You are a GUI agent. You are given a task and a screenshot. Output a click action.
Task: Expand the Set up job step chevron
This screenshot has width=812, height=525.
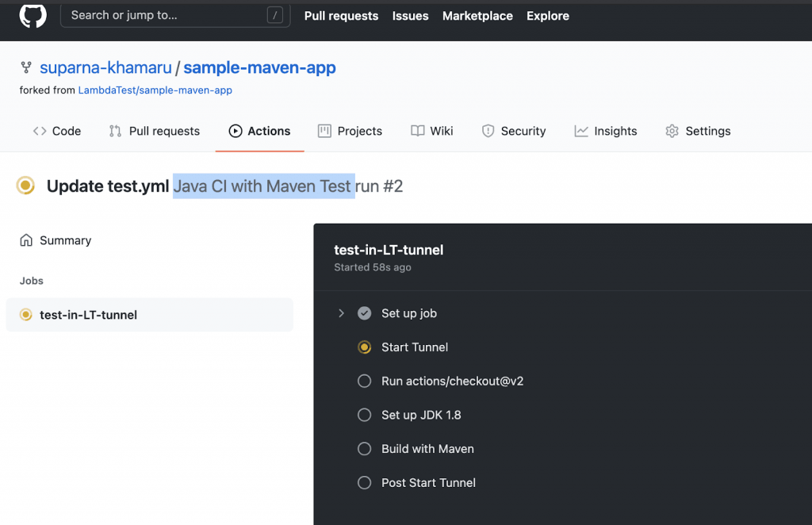[x=341, y=313]
